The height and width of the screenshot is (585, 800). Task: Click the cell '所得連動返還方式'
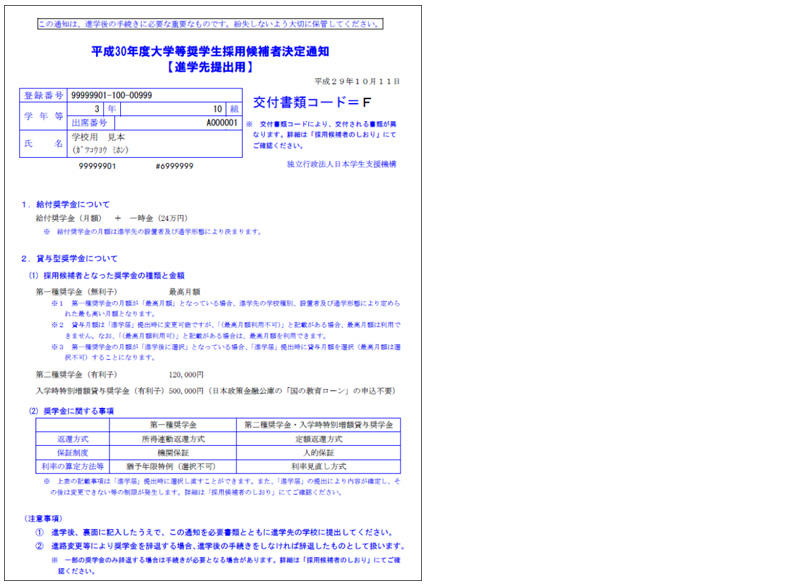[173, 439]
